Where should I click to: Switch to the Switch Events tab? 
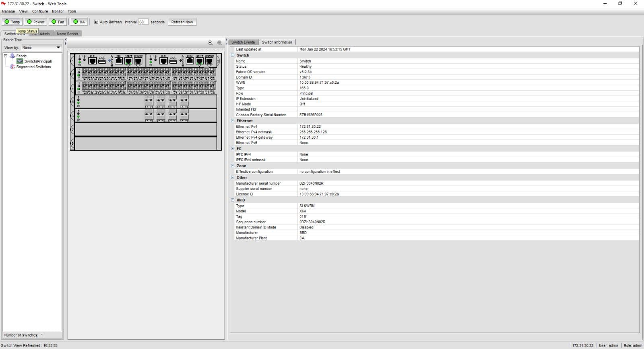click(x=243, y=42)
